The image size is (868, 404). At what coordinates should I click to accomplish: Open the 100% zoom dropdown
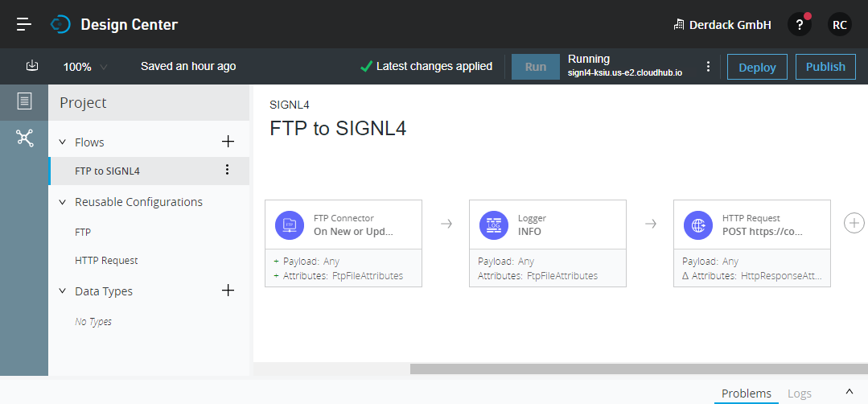pyautogui.click(x=85, y=67)
